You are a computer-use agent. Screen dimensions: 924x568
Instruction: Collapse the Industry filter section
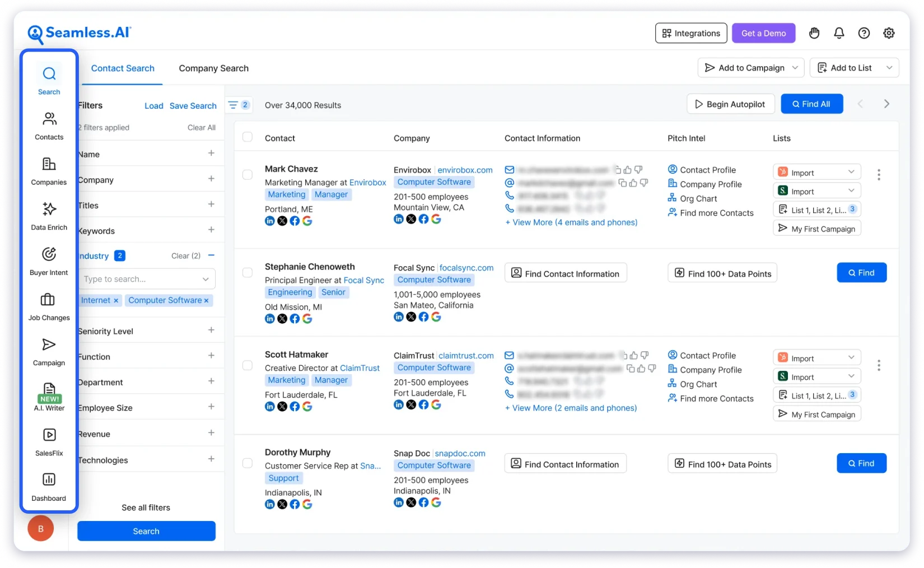[211, 255]
